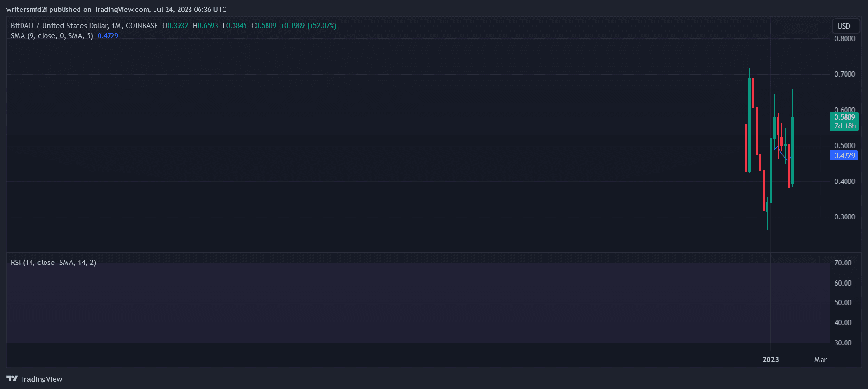Click the 70.00 RSI axis level
Viewport: 868px width, 389px height.
click(x=843, y=263)
